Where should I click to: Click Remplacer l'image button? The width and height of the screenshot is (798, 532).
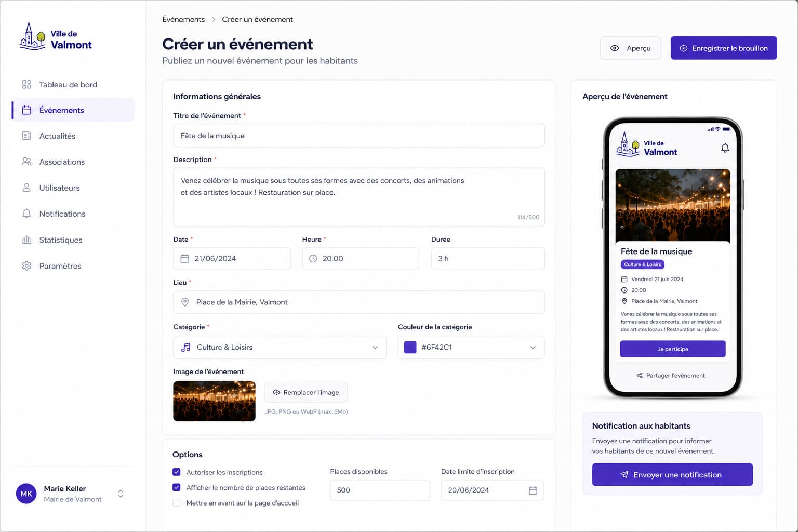[x=306, y=392]
